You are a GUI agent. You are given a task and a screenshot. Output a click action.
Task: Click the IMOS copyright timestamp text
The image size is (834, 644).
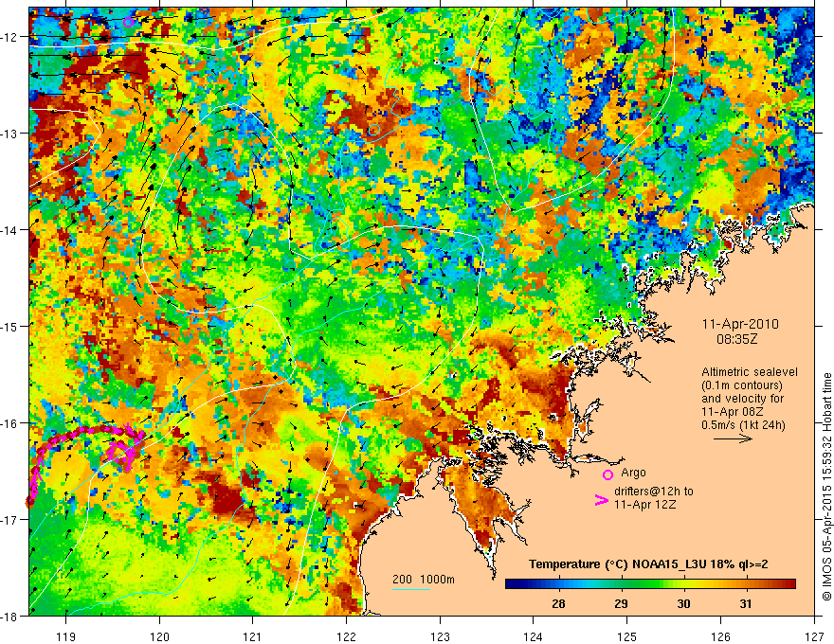827,486
